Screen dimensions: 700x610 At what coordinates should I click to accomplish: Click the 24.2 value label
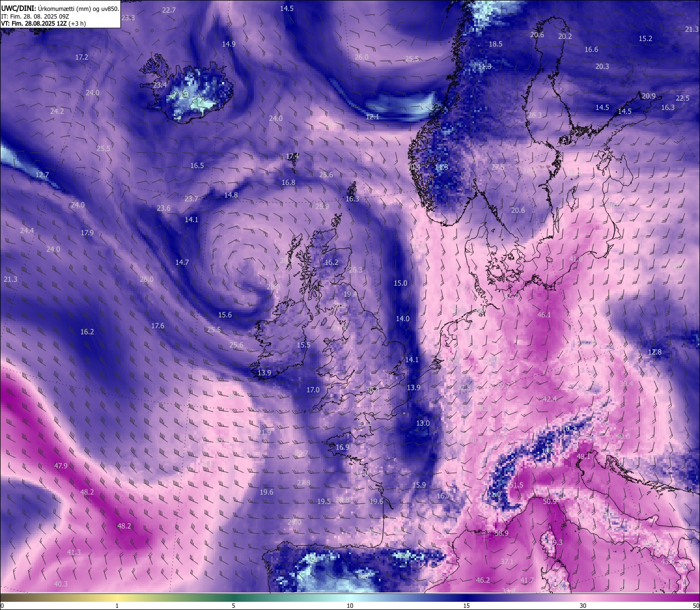[x=57, y=112]
